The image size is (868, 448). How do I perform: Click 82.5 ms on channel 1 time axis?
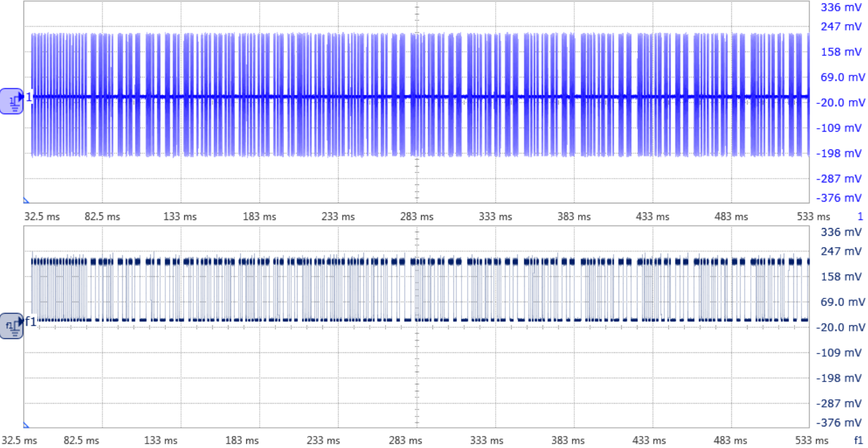coord(103,217)
